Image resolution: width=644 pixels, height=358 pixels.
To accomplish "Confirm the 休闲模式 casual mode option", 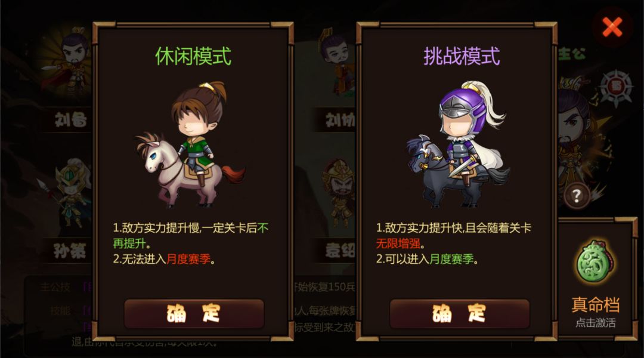I will pos(194,313).
